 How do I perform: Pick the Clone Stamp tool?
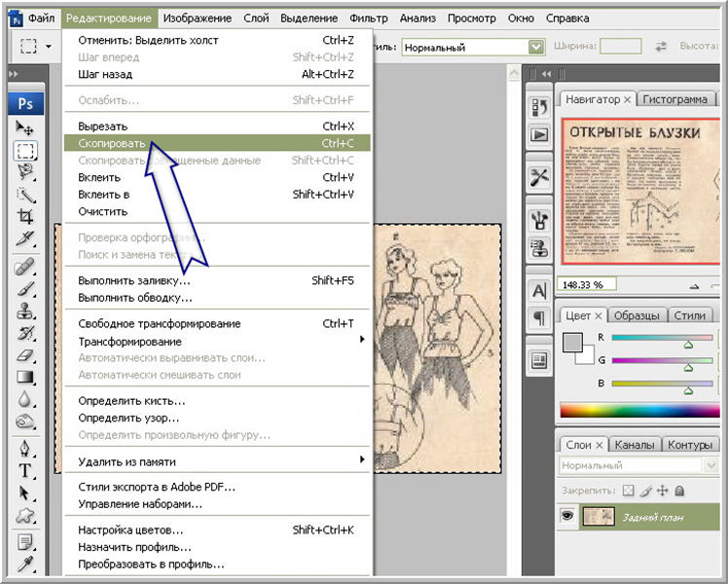click(25, 310)
